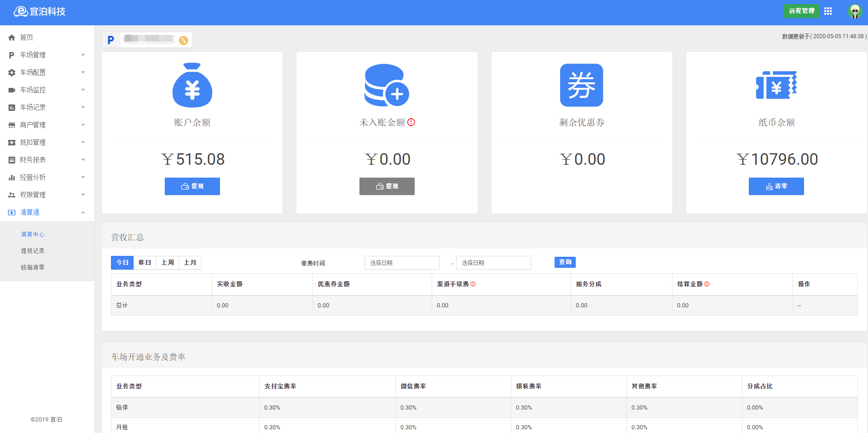Click the orange switch parking lot icon
Screen dimensions: 868x433
pos(184,40)
